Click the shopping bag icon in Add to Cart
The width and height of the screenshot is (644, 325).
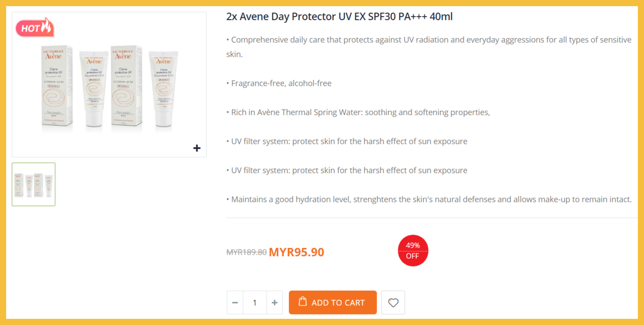pos(303,302)
